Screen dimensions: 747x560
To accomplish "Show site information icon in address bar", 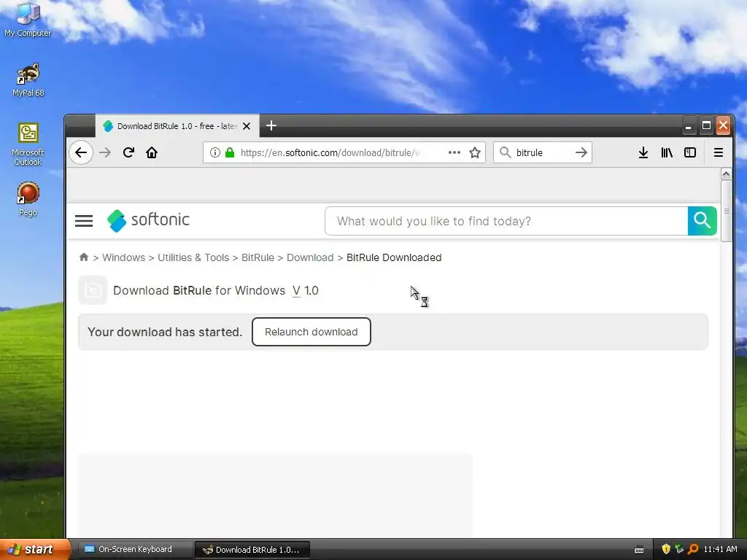I will (215, 152).
